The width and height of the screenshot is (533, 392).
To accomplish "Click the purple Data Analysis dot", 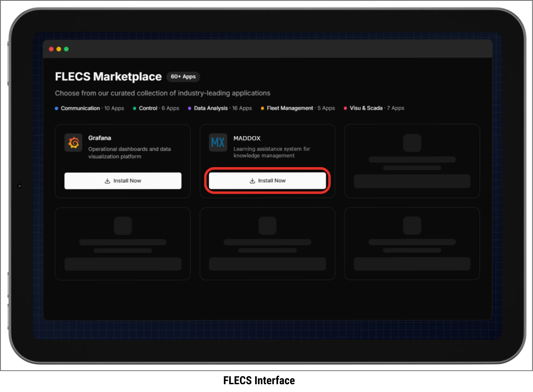I will pos(190,108).
